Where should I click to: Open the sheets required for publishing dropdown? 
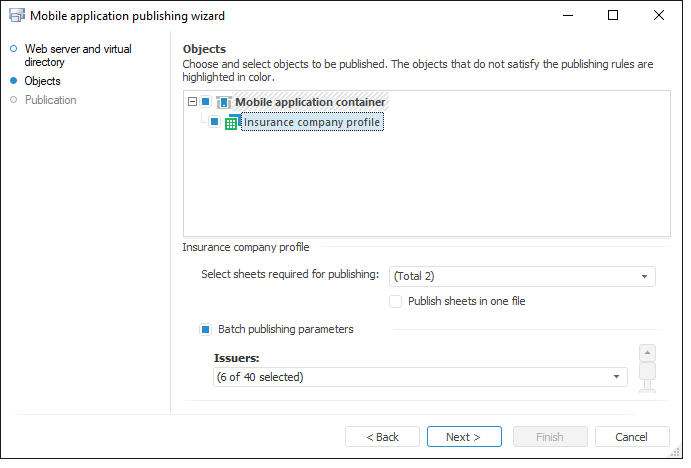645,276
